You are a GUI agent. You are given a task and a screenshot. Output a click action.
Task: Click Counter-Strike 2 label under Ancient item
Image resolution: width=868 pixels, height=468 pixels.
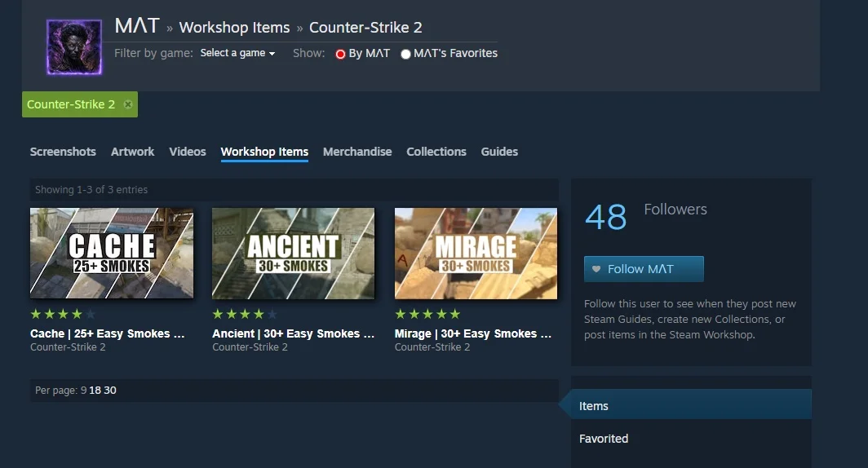click(250, 347)
